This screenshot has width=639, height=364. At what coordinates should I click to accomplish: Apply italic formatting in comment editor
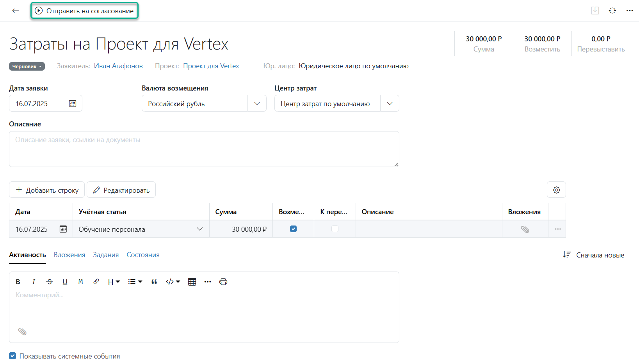point(34,282)
